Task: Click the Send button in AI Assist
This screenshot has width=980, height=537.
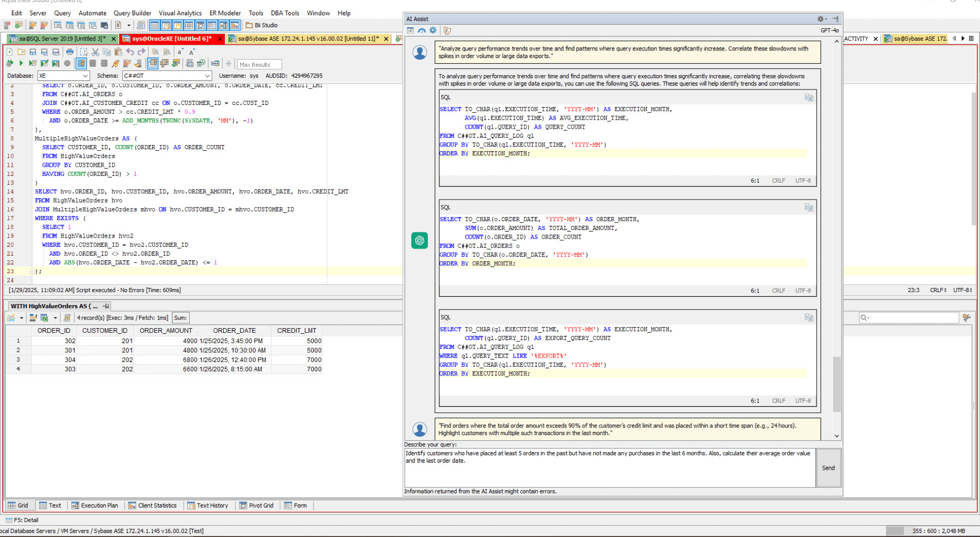Action: tap(828, 468)
